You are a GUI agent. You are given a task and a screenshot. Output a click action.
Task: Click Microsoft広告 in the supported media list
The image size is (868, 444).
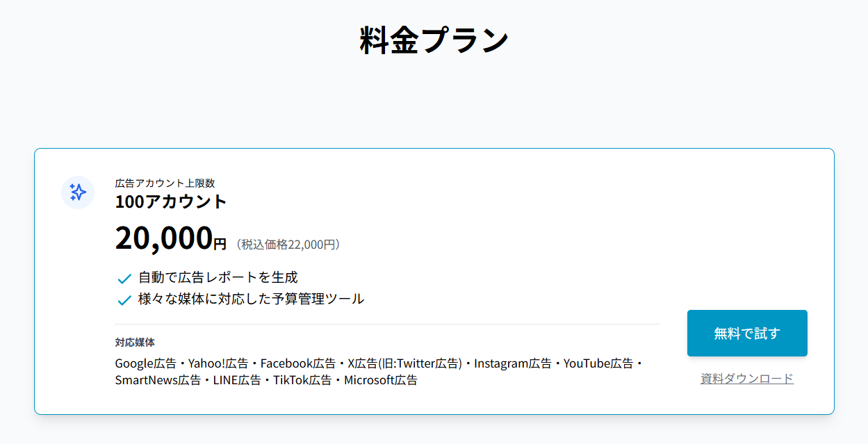point(380,380)
